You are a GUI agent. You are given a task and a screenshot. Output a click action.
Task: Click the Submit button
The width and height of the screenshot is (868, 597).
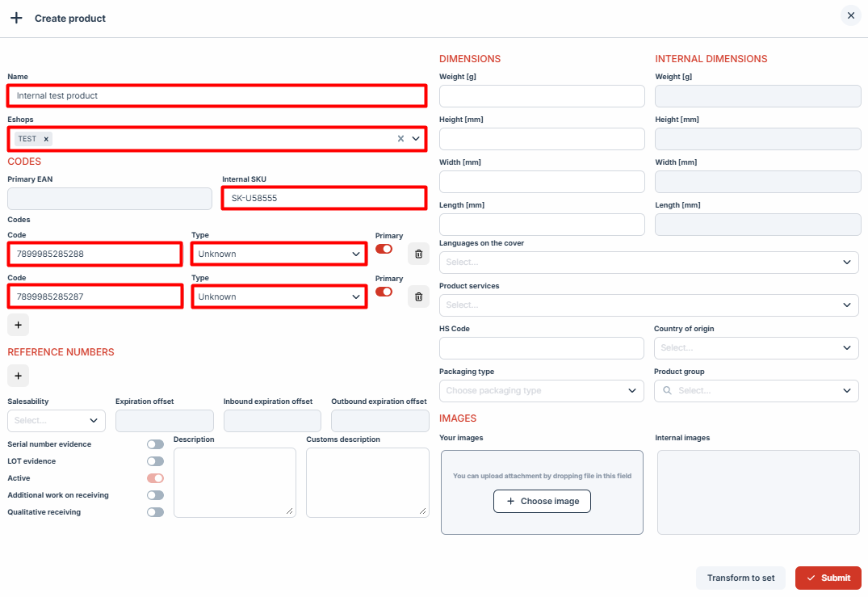828,578
